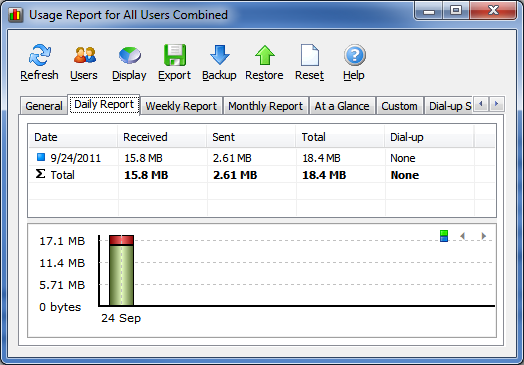
Task: Switch to the General tab
Action: point(44,106)
